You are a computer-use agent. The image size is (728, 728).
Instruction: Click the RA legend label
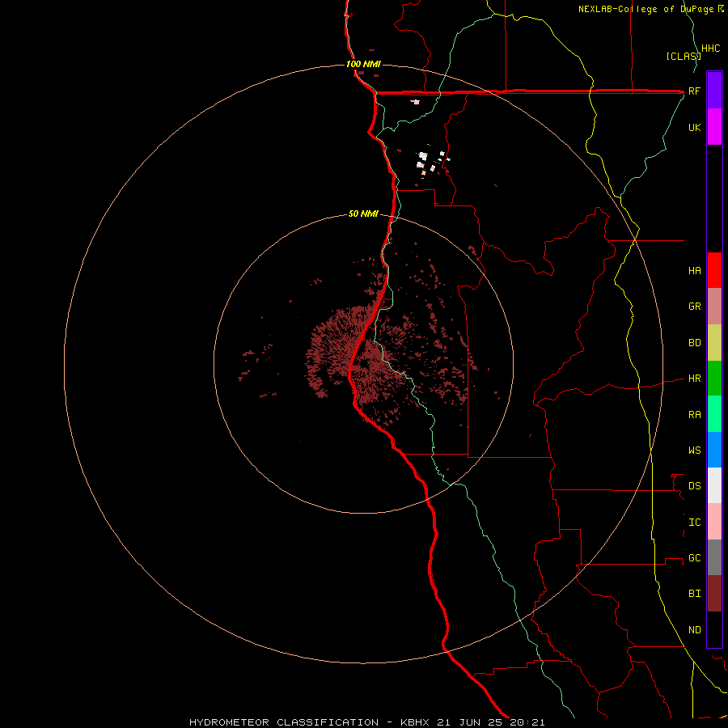coord(695,415)
